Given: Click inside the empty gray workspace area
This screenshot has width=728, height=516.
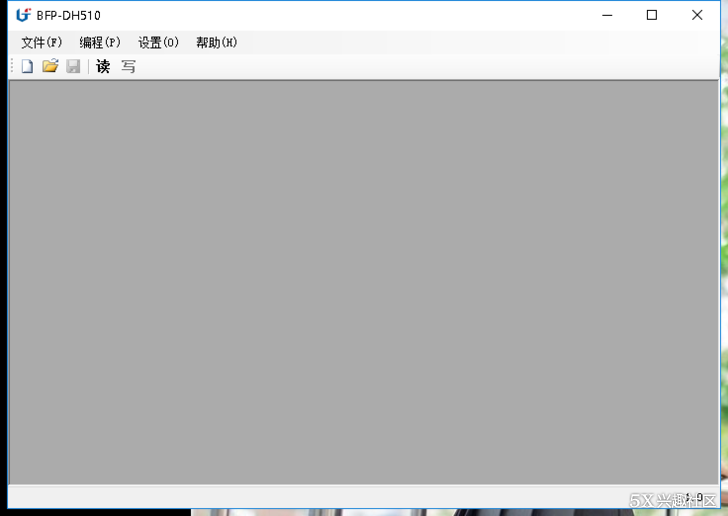Looking at the screenshot, I should (363, 282).
